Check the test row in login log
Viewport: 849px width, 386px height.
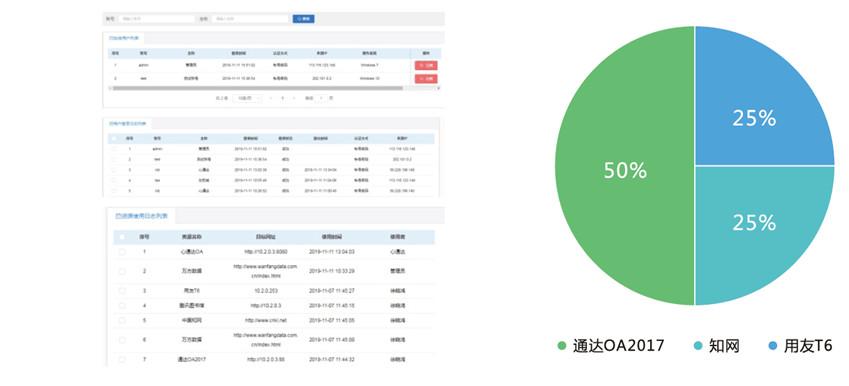pyautogui.click(x=114, y=159)
